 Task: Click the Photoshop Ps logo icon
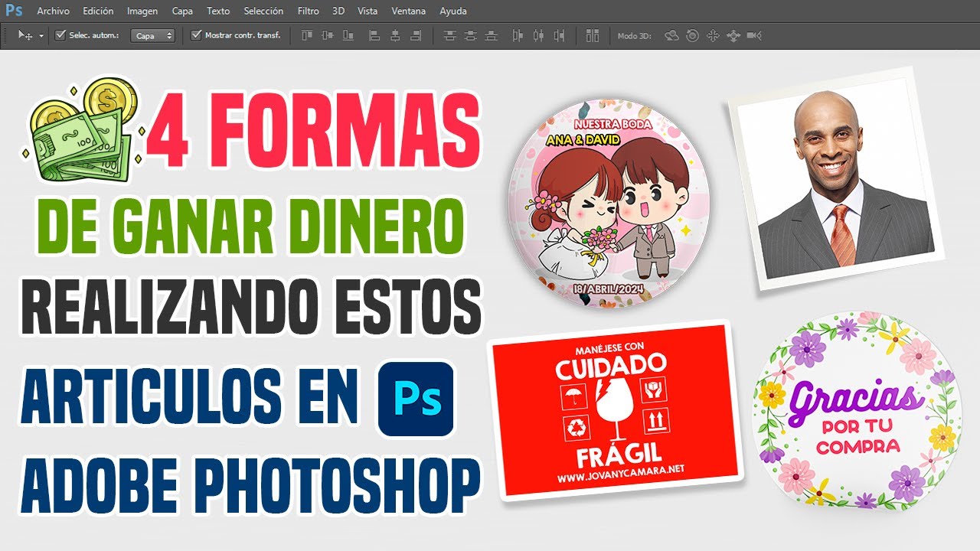pyautogui.click(x=14, y=11)
